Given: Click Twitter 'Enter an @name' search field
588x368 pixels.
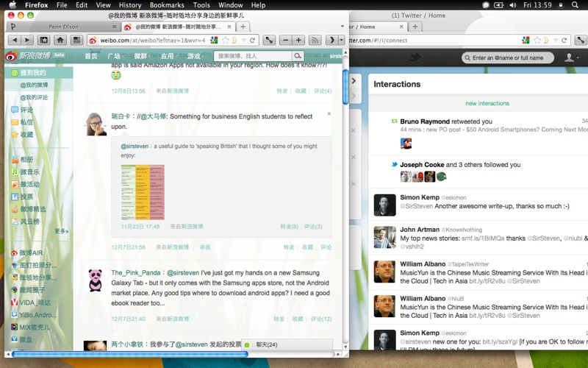Looking at the screenshot, I should [x=508, y=57].
